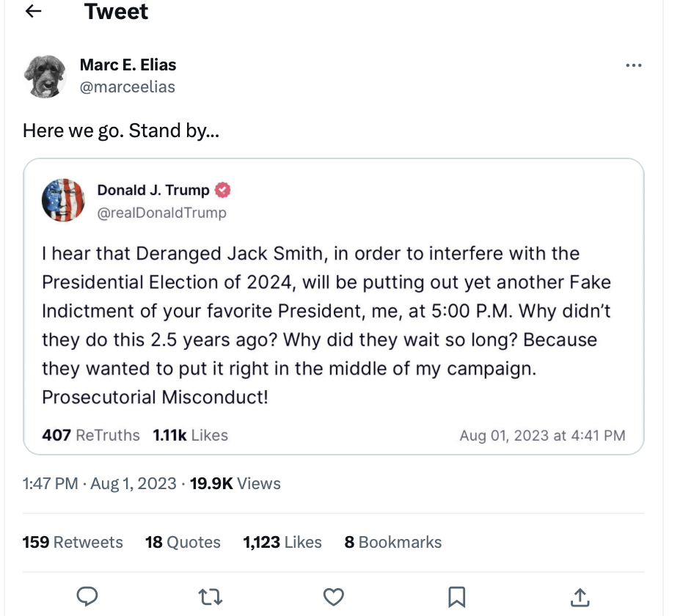Click the @marceelias handle

pyautogui.click(x=127, y=87)
